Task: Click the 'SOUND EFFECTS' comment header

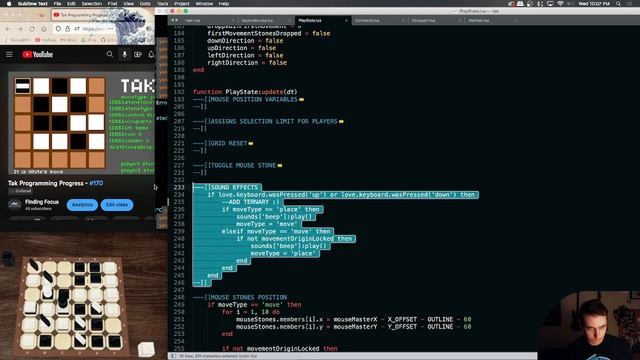Action: coord(225,187)
